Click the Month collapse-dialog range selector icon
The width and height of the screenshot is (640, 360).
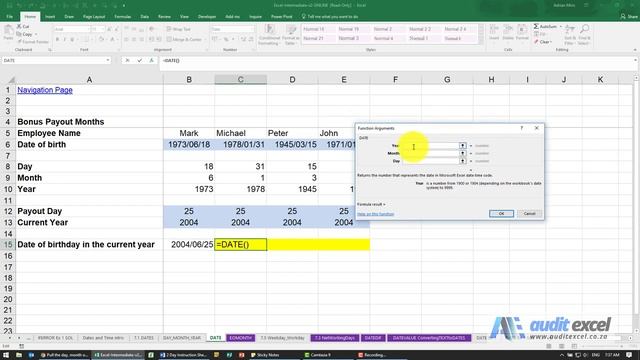[462, 153]
